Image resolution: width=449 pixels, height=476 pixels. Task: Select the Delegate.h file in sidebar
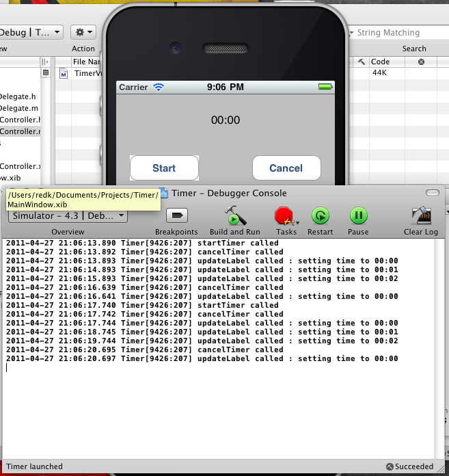[x=18, y=96]
